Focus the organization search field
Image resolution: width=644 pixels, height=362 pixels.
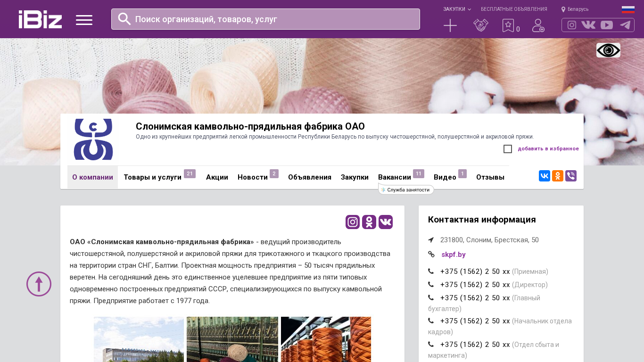[x=265, y=19]
